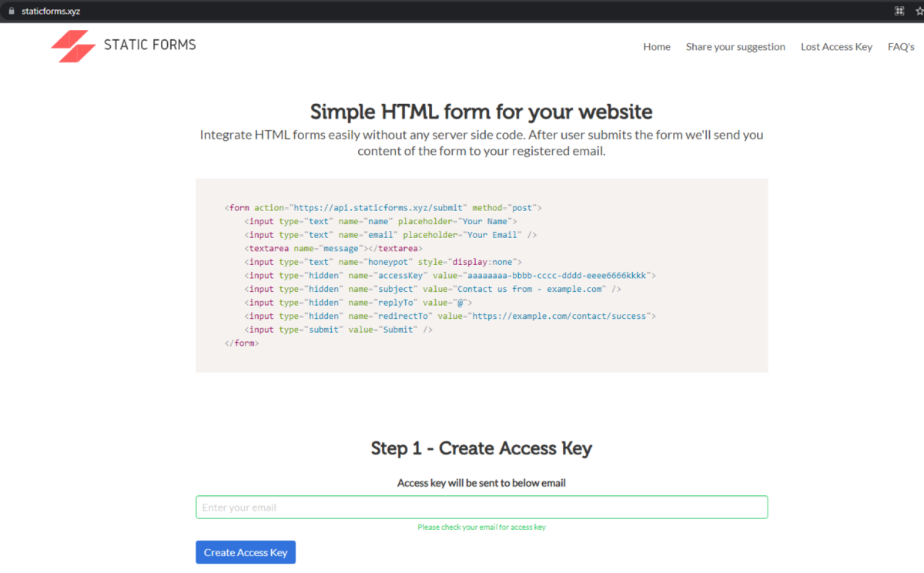The image size is (924, 573).
Task: Select the staticforms.xyz address bar URL
Action: pos(49,11)
